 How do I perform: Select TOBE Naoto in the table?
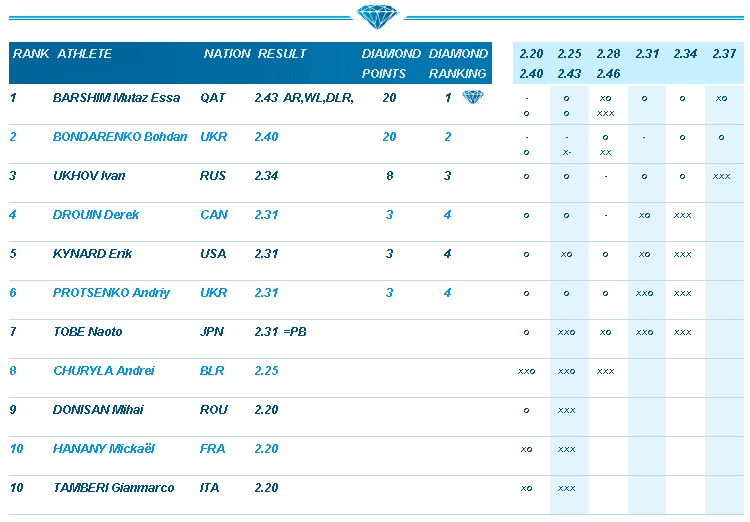(87, 332)
